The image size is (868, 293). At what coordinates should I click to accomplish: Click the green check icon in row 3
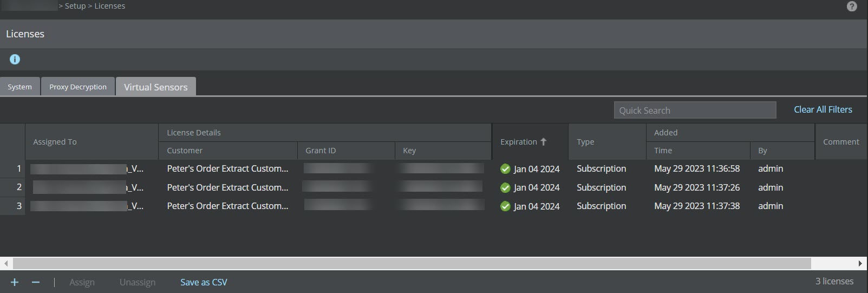click(505, 206)
